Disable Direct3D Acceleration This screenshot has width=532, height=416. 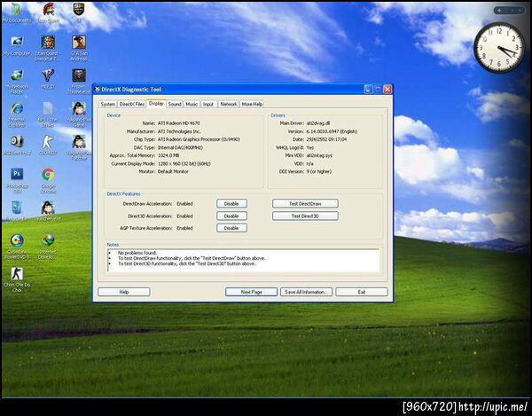pyautogui.click(x=231, y=216)
